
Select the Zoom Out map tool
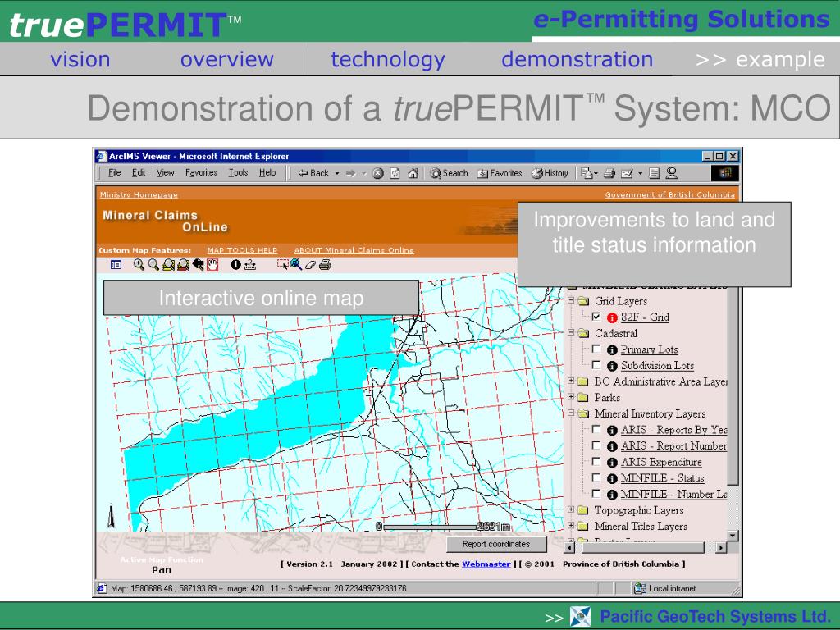coord(153,265)
